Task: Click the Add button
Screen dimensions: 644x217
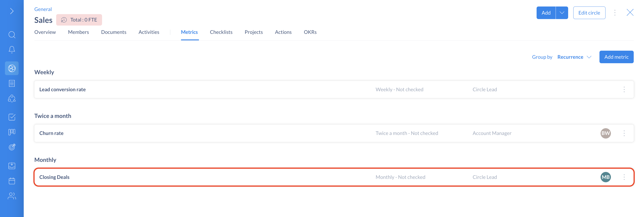Action: click(x=546, y=13)
